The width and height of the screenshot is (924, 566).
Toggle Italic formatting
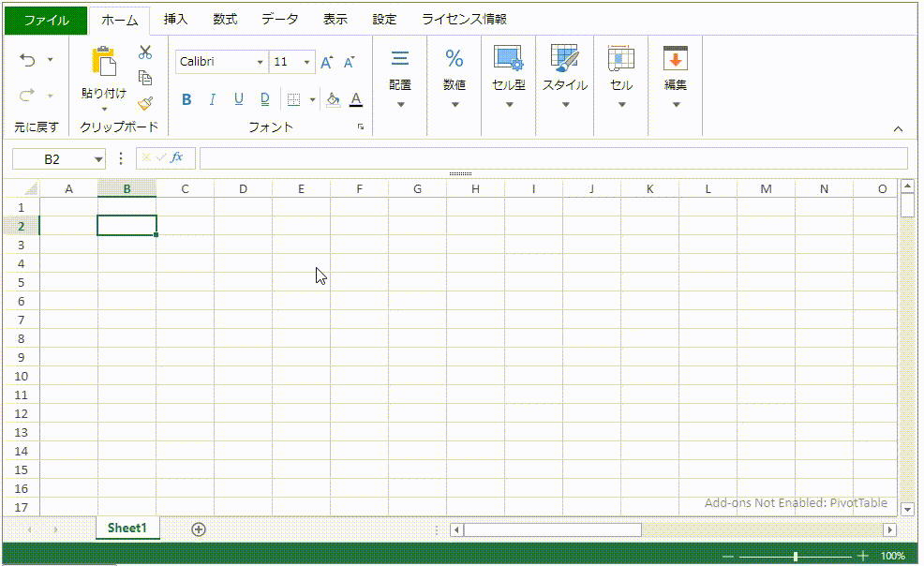click(213, 99)
